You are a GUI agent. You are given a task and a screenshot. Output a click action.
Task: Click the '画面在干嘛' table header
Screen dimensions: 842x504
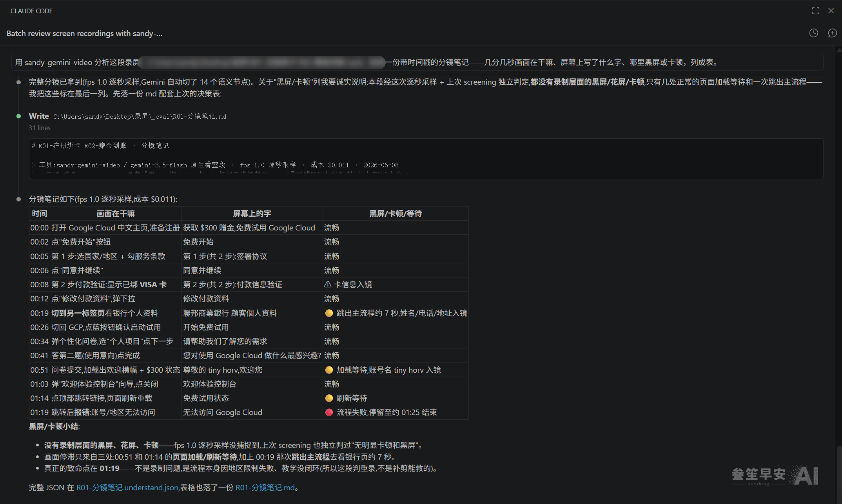point(116,214)
